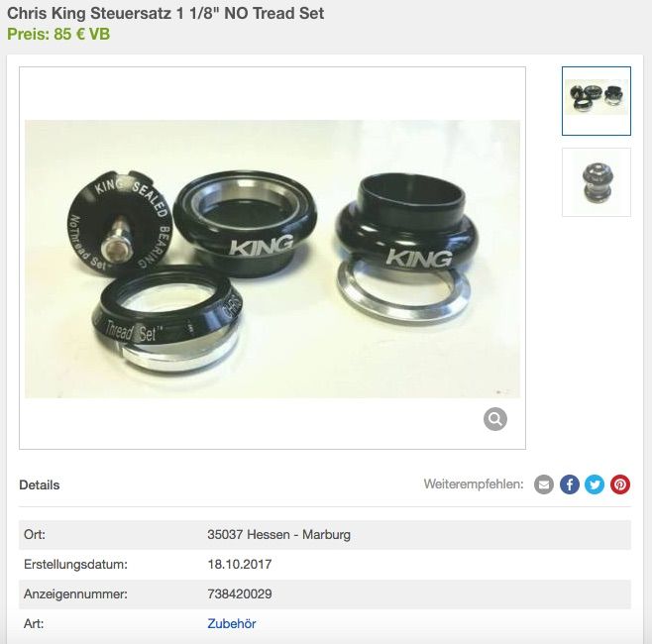Open the Zubehör category link
Image resolution: width=652 pixels, height=644 pixels.
click(232, 623)
